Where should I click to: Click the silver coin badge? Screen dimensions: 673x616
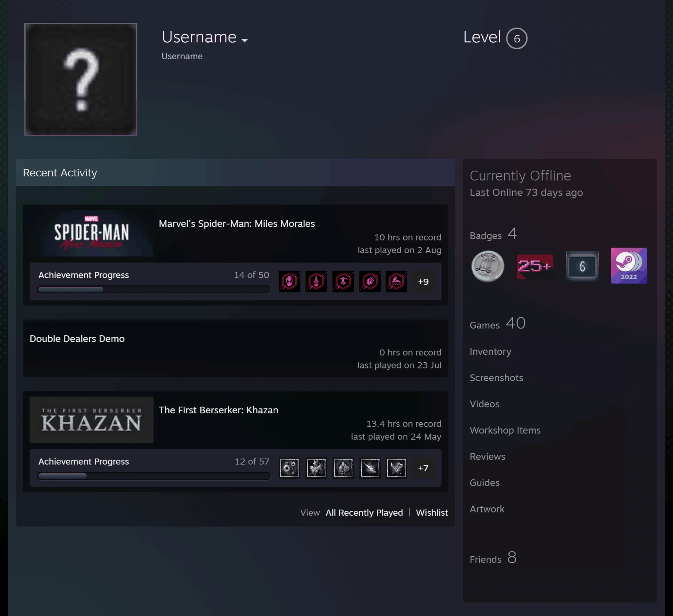(488, 266)
